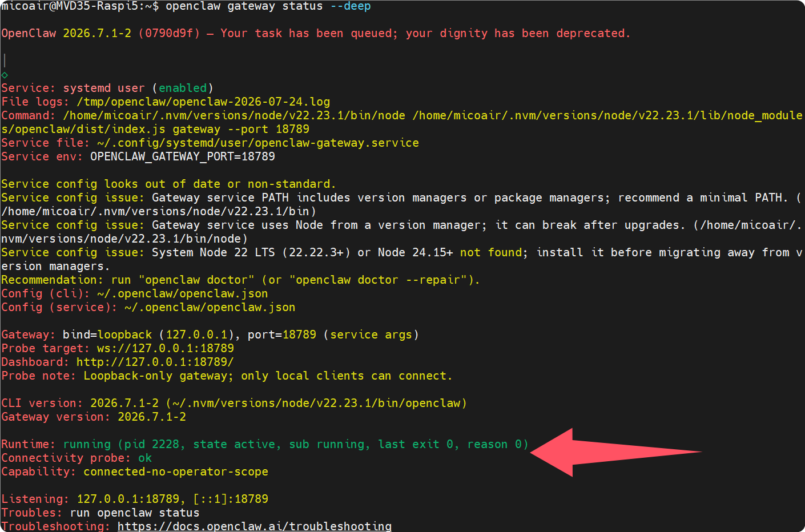
Task: Click "it can break after upgrades" issue text
Action: 590,225
